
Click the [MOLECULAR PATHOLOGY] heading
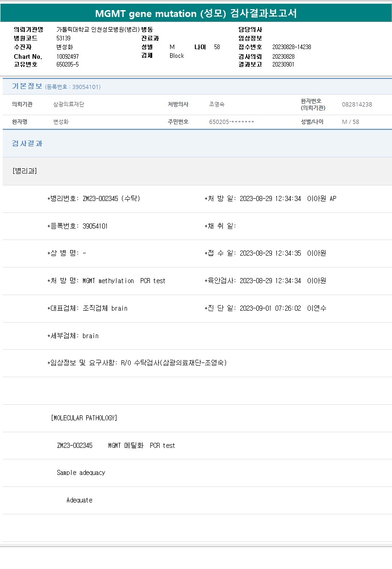pos(84,418)
